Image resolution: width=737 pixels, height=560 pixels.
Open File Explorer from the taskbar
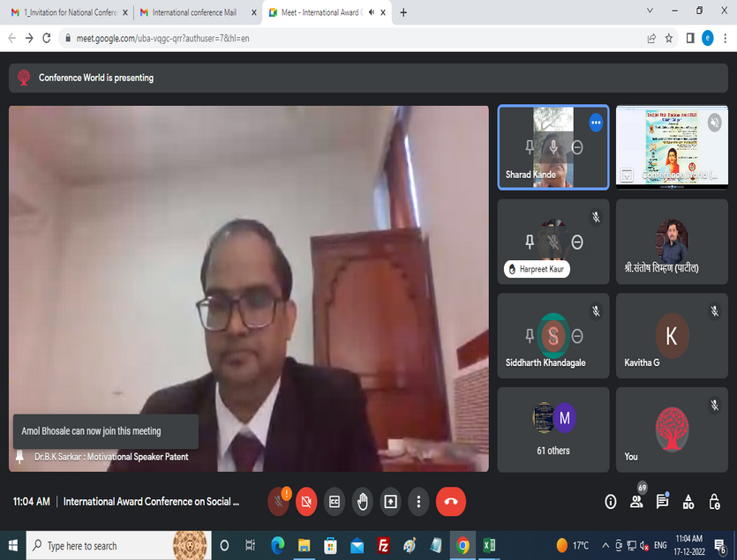(305, 545)
